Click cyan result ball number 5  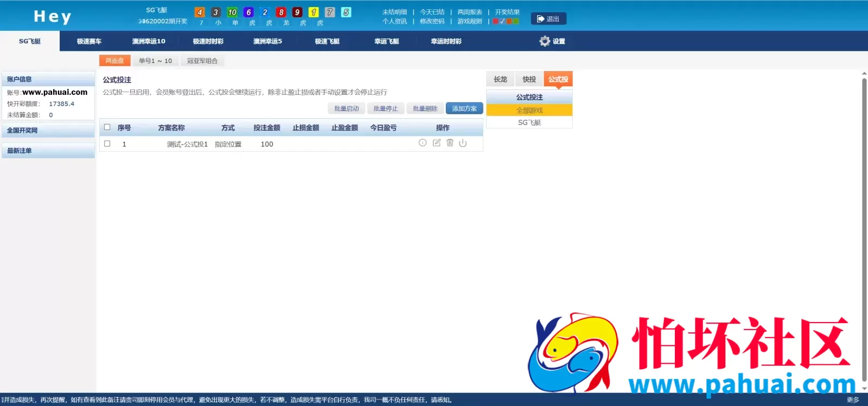(346, 12)
